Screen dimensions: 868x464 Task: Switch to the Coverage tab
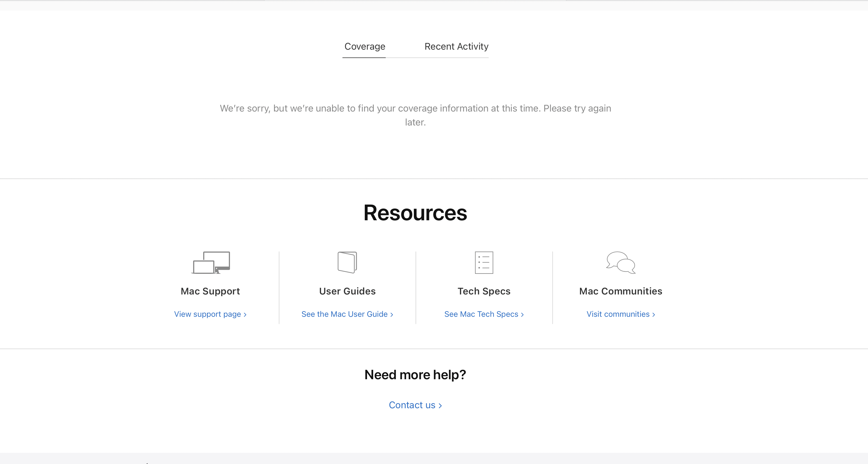tap(365, 47)
